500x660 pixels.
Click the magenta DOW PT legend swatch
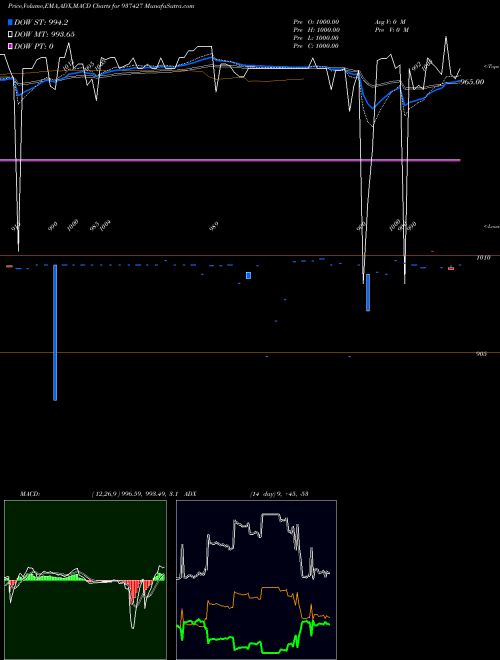click(10, 46)
